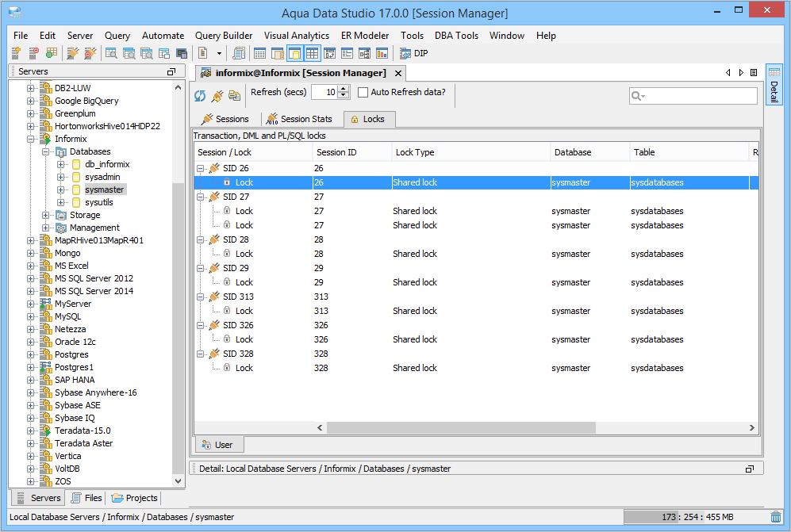
Task: Click the script scroll toolbar icon
Action: tap(239, 53)
